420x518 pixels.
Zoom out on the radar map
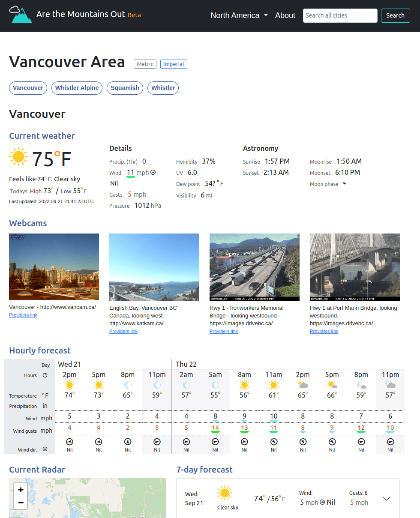tap(21, 503)
